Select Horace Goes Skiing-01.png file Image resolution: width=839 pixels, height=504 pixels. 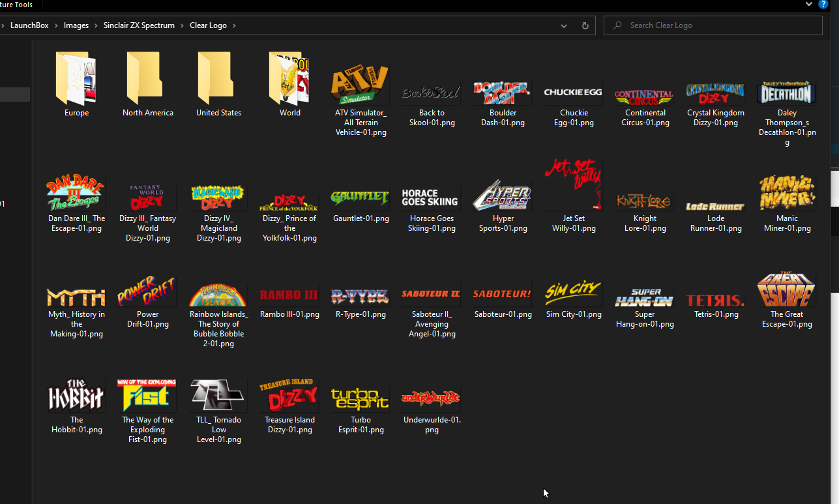pyautogui.click(x=432, y=210)
